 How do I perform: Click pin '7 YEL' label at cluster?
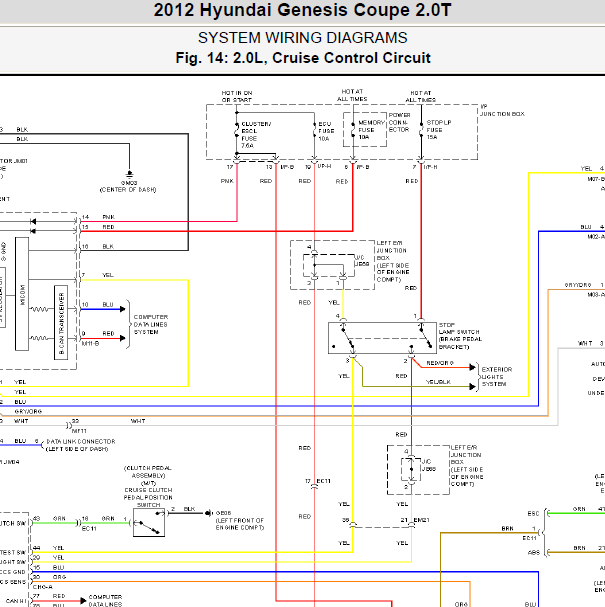click(98, 275)
